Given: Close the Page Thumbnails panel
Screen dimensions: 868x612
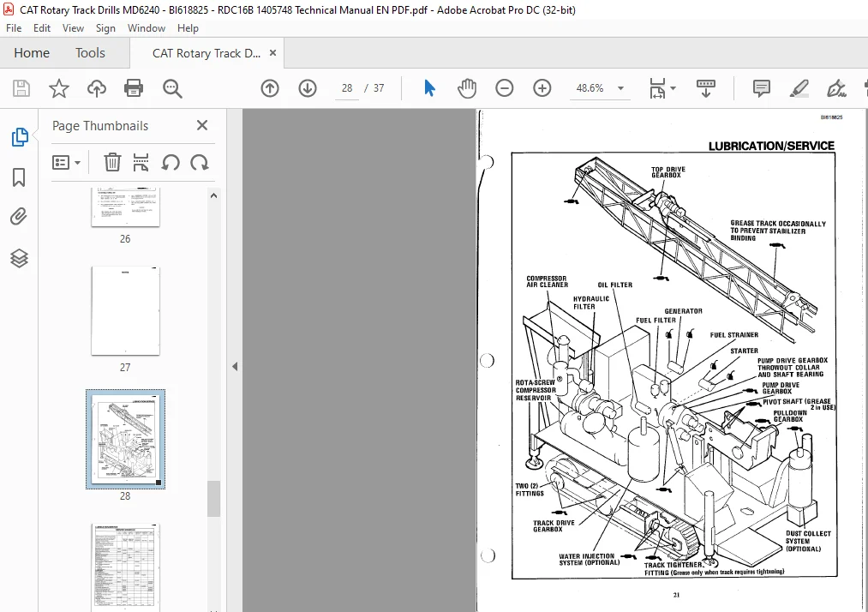Looking at the screenshot, I should [202, 125].
